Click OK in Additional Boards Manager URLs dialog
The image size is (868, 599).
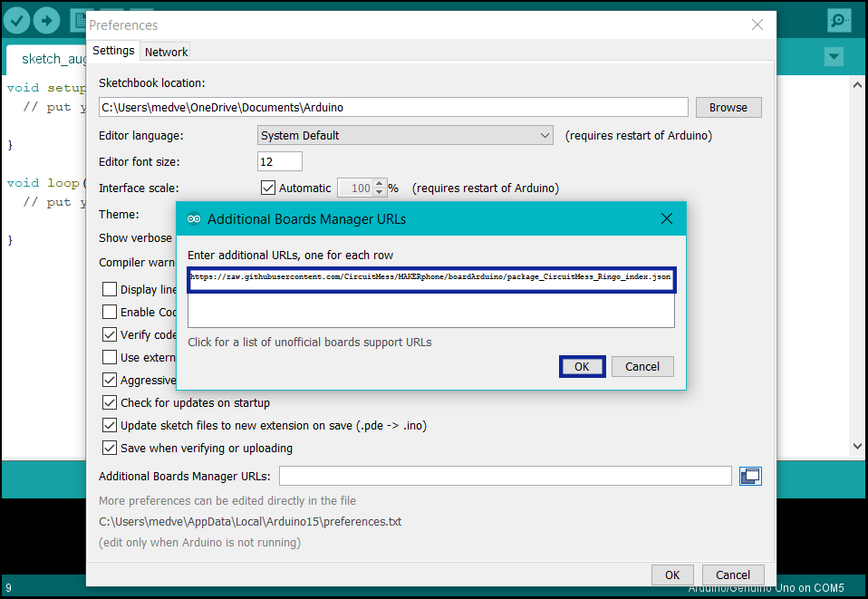[x=582, y=366]
